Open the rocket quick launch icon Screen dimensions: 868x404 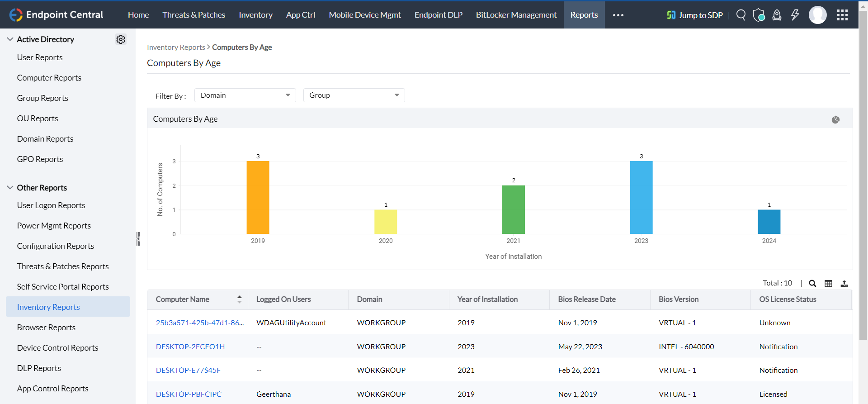pos(777,15)
